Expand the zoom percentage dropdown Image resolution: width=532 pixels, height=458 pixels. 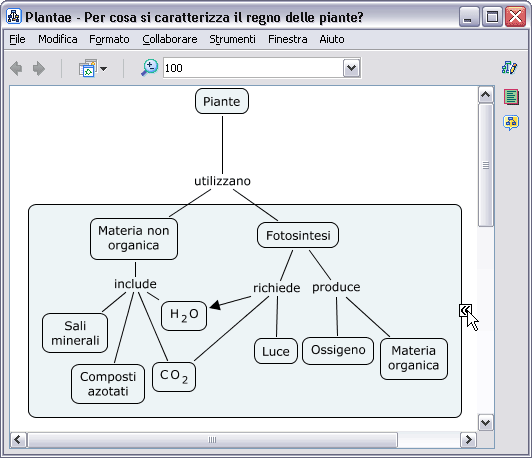pyautogui.click(x=351, y=68)
